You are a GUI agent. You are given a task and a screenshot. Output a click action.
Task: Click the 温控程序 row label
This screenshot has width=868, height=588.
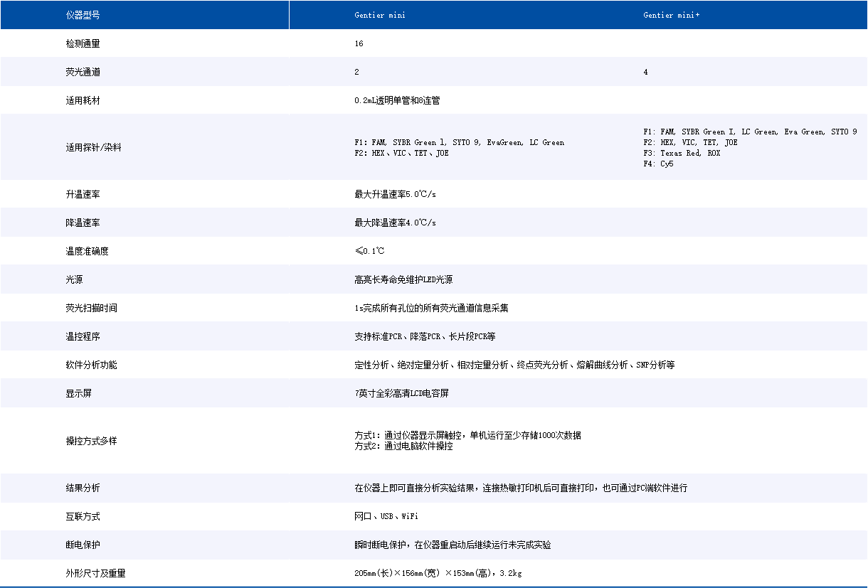coord(83,336)
